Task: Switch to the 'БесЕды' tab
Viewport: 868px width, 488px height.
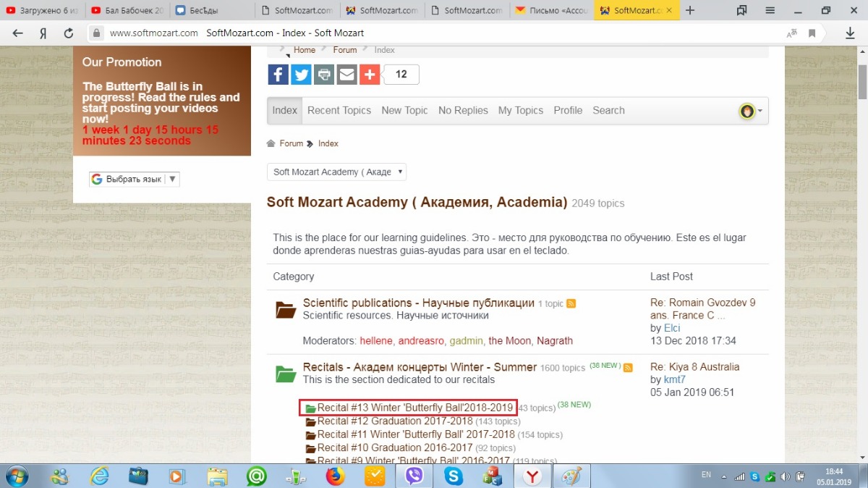Action: pos(212,10)
